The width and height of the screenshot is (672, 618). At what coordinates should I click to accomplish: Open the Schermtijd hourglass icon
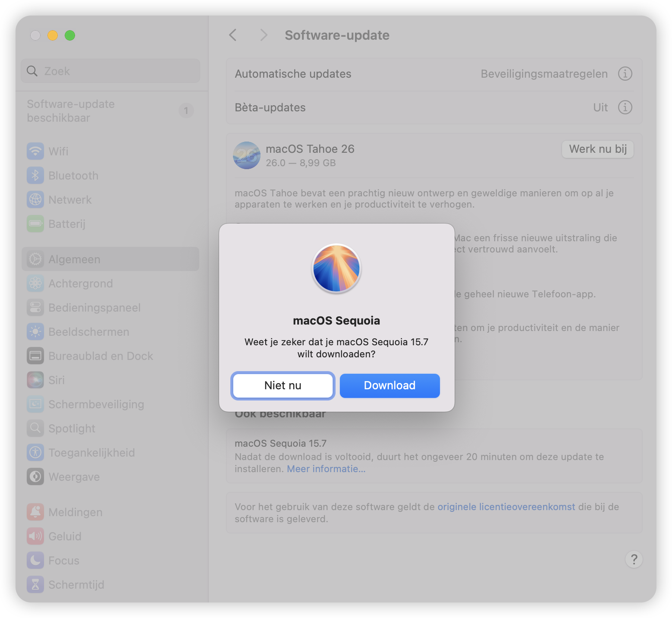coord(35,585)
